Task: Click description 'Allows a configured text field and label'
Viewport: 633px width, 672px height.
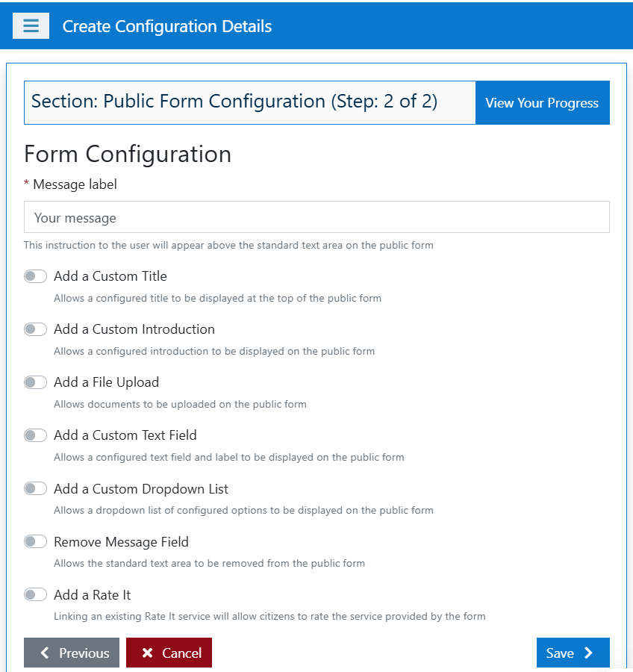Action: 229,457
